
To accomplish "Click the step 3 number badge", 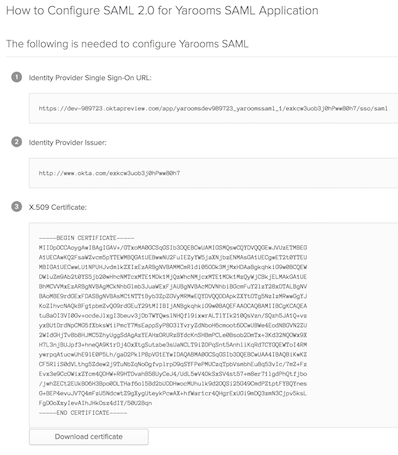I will [x=17, y=207].
